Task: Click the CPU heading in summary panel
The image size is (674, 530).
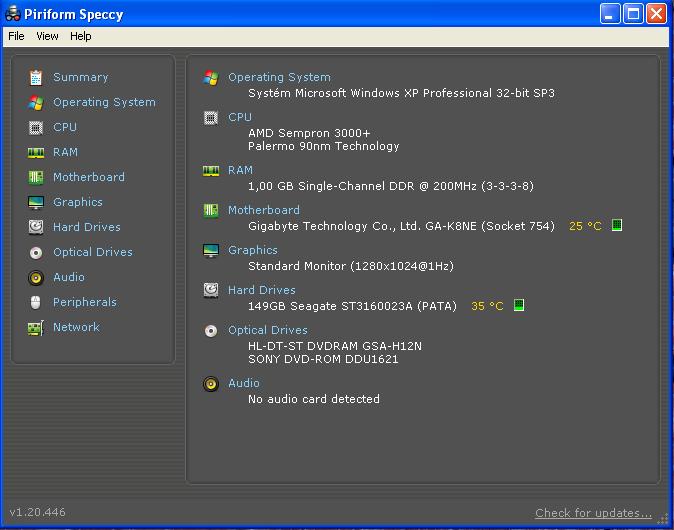Action: point(240,117)
